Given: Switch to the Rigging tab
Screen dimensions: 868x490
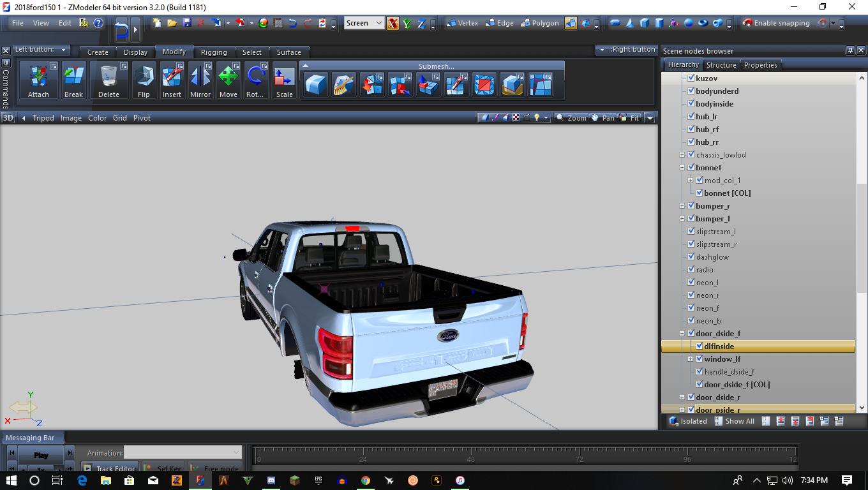Looking at the screenshot, I should pyautogui.click(x=213, y=52).
